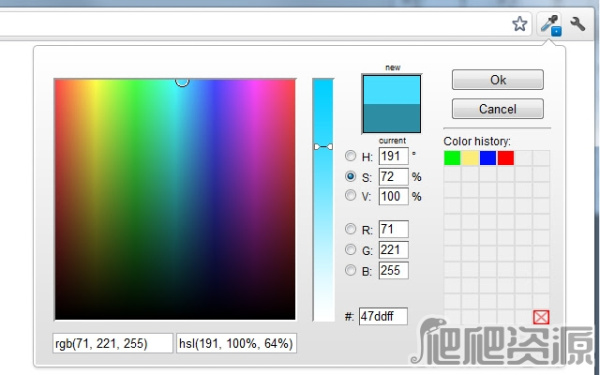The width and height of the screenshot is (600, 375).
Task: Select the S saturation radio button
Action: [350, 176]
